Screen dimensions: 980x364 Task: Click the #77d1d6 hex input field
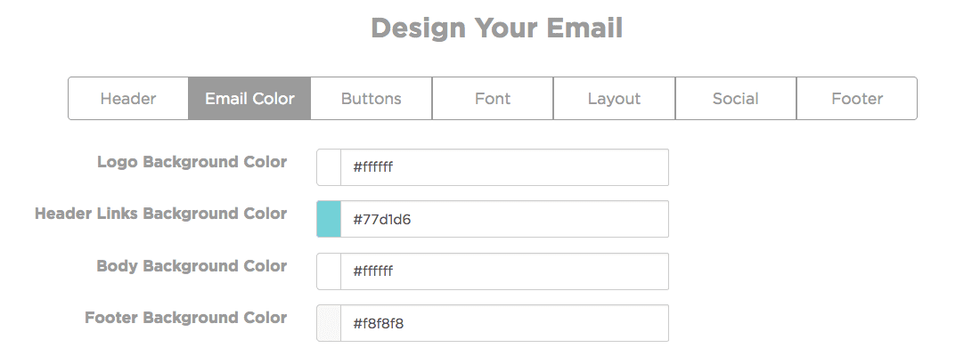tap(503, 219)
